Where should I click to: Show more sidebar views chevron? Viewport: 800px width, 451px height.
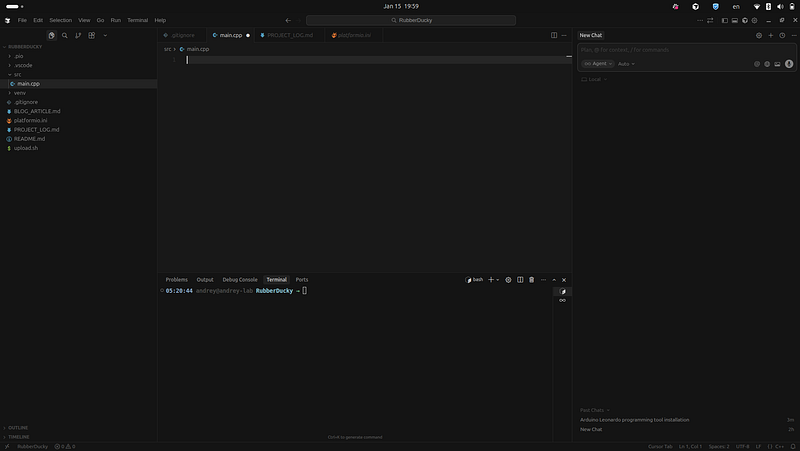tap(105, 35)
